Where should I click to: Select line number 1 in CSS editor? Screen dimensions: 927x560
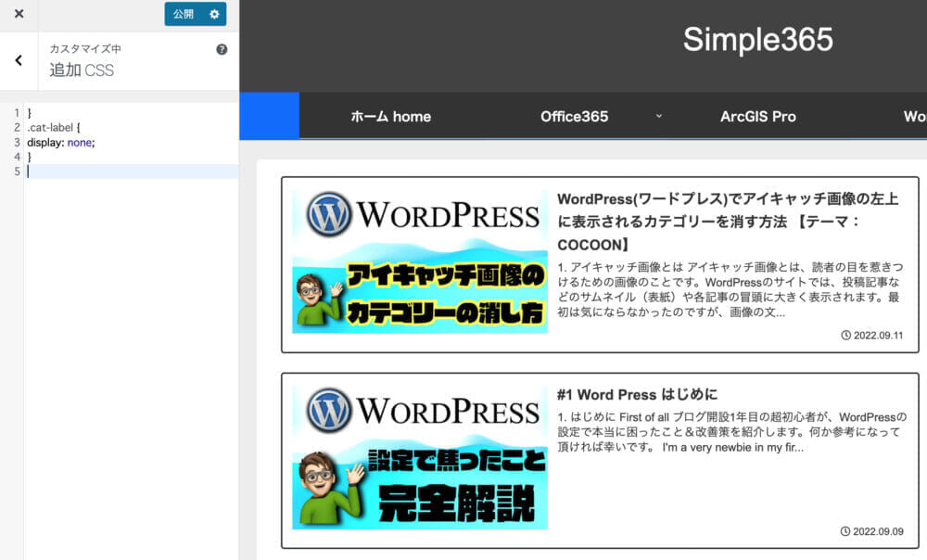coord(17,112)
